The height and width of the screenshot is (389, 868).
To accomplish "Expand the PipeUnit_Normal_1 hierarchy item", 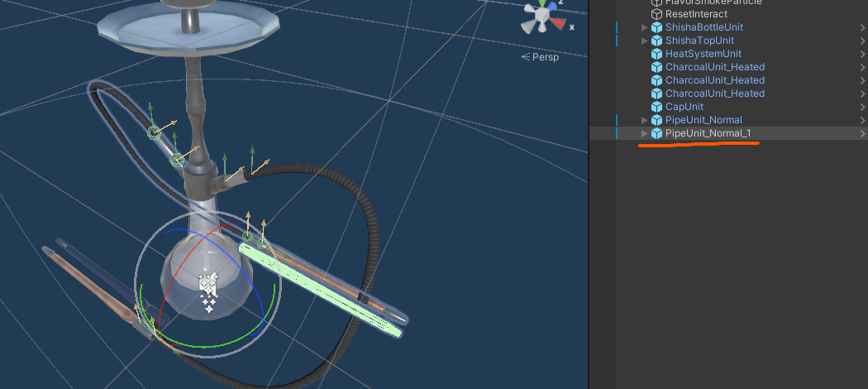I will [x=644, y=133].
